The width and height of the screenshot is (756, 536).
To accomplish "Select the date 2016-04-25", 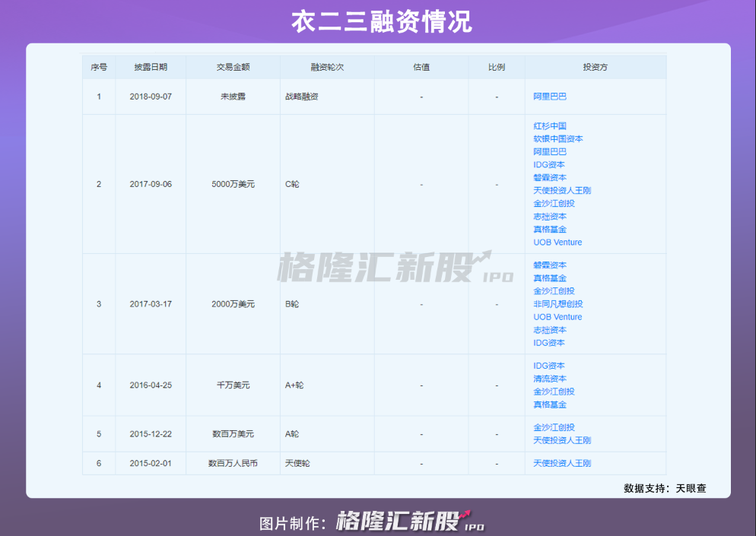I will click(151, 385).
